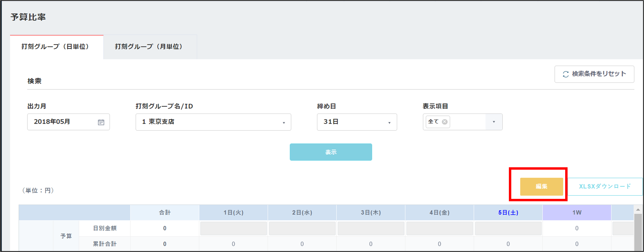Select the 打刻グループ（日単位） tab
Image resolution: width=644 pixels, height=252 pixels.
click(x=56, y=47)
